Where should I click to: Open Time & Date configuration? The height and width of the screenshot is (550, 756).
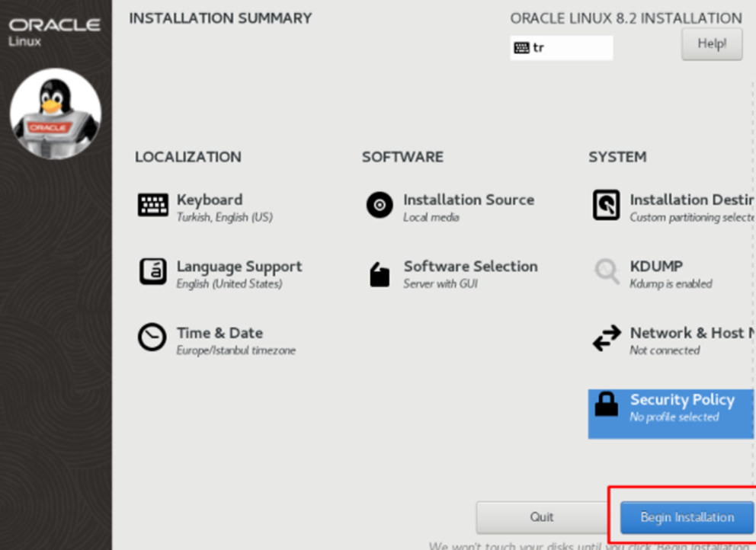pos(219,333)
